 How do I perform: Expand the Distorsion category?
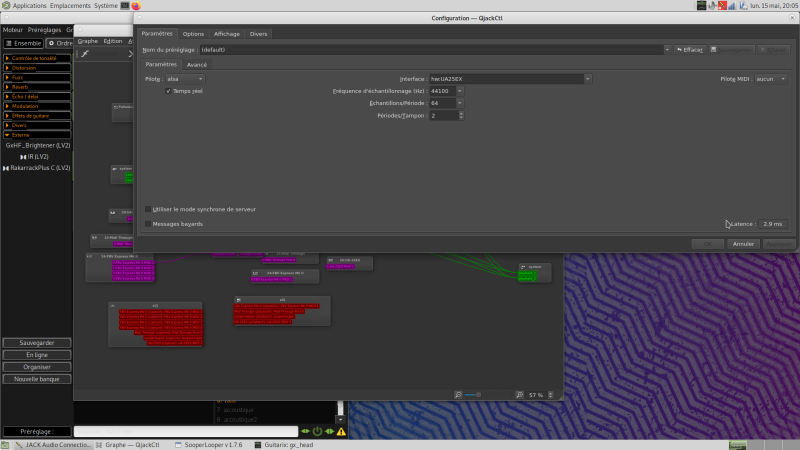coord(37,68)
